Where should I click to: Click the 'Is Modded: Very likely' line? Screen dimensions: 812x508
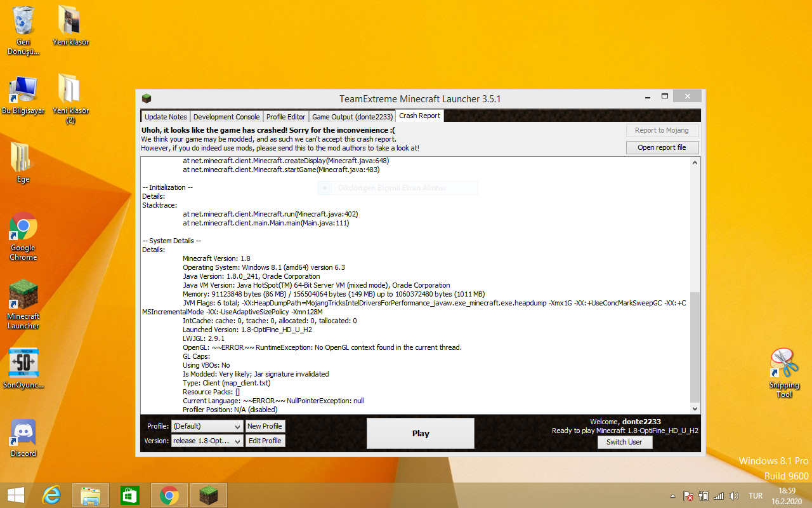point(256,374)
